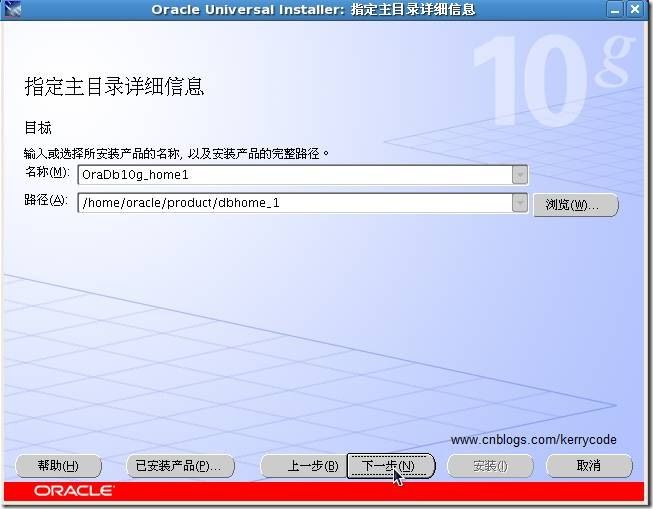Minimize the Oracle Universal Installer window
This screenshot has width=653, height=509.
pyautogui.click(x=614, y=9)
